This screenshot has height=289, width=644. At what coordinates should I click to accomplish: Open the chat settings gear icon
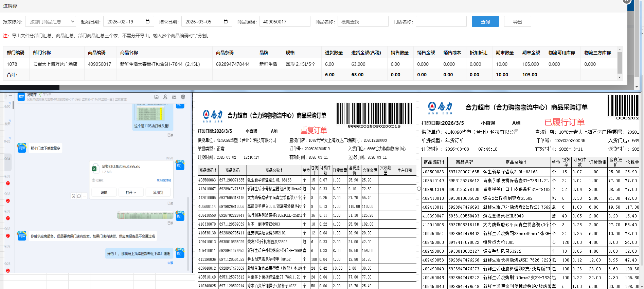point(183,97)
